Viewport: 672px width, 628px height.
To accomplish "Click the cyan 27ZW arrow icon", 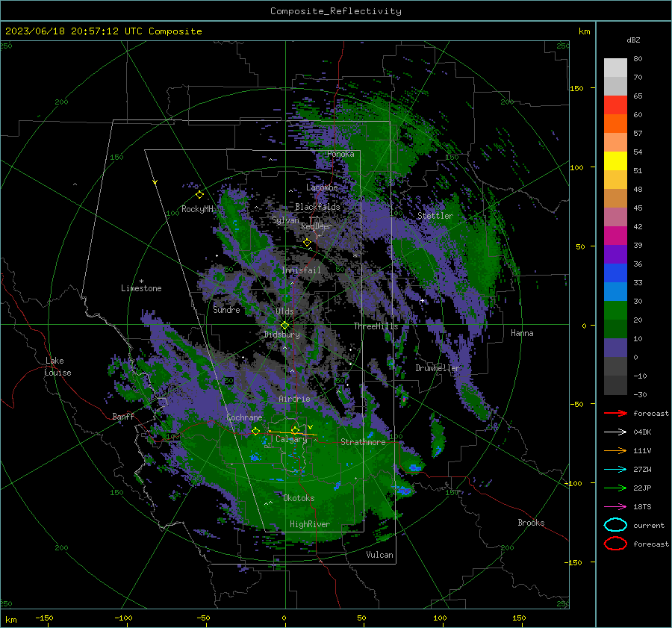I will (x=615, y=470).
